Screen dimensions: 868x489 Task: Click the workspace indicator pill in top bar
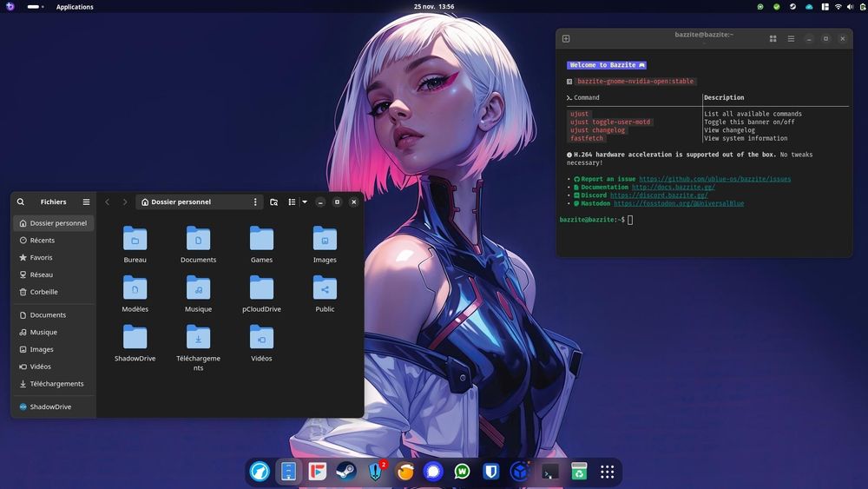(33, 7)
